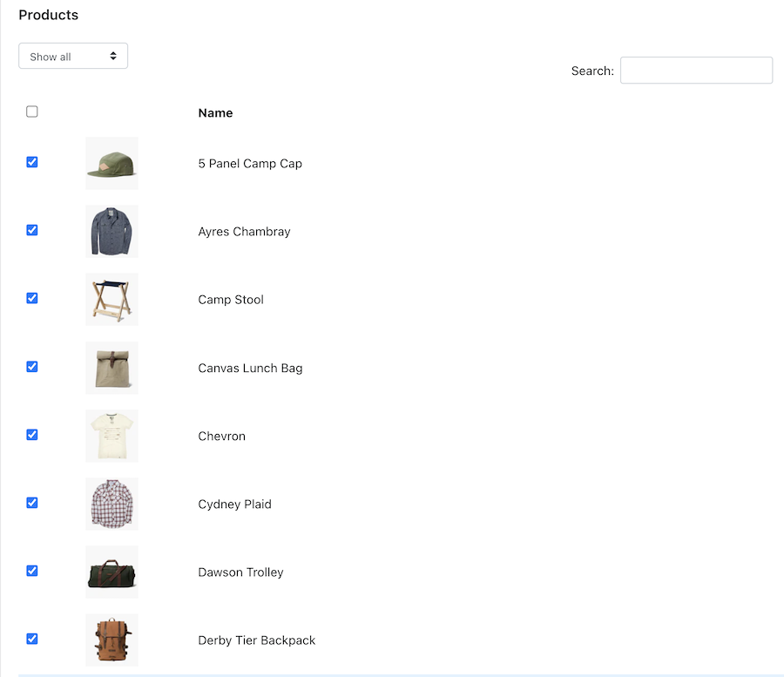784x677 pixels.
Task: Click the Dawson Trolley bag image
Action: [x=112, y=572]
